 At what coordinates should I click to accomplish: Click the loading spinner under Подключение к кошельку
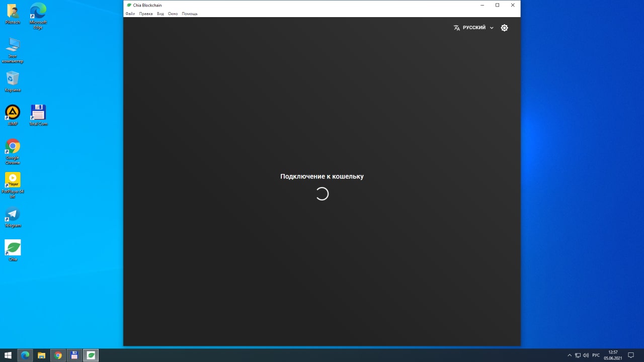coord(322,194)
